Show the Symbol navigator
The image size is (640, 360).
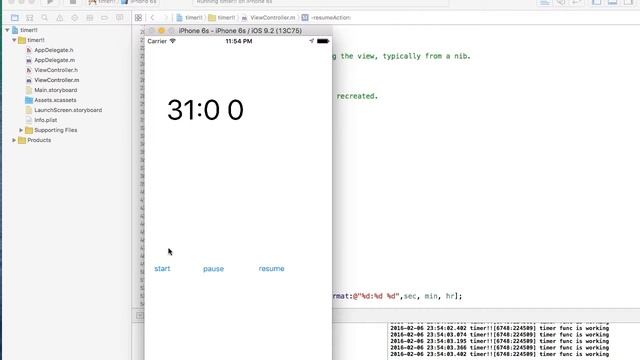point(30,18)
